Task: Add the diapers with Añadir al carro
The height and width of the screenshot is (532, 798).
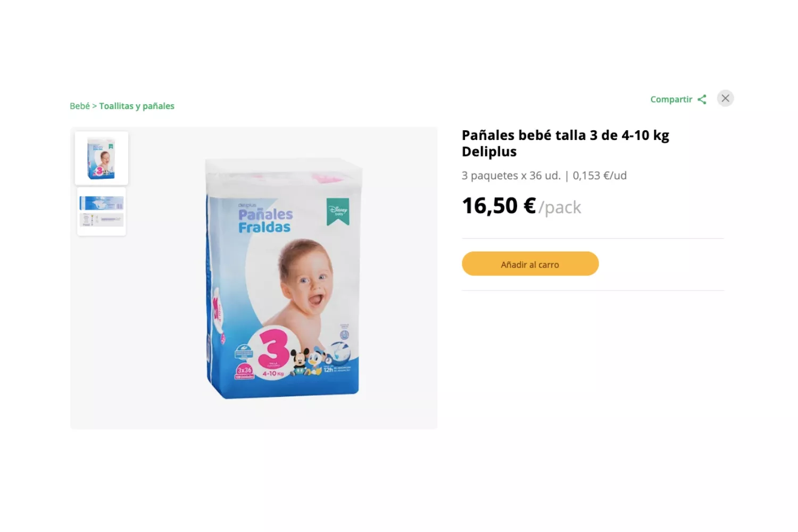Action: [x=530, y=264]
